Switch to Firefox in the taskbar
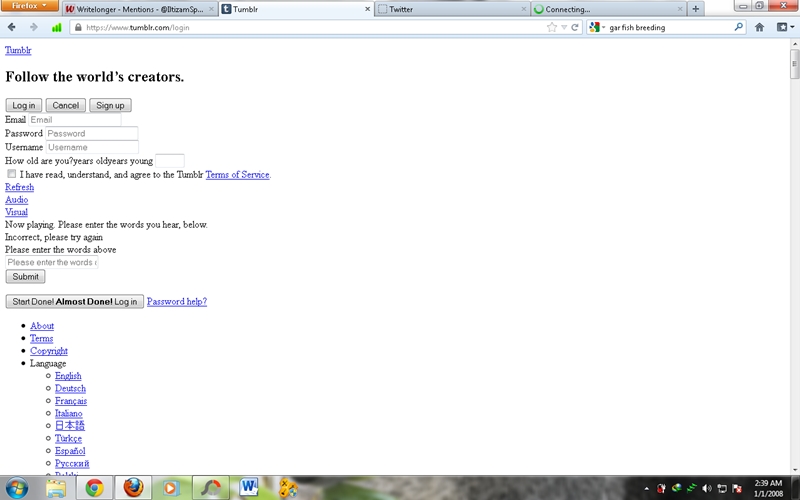This screenshot has height=500, width=800. [x=133, y=488]
